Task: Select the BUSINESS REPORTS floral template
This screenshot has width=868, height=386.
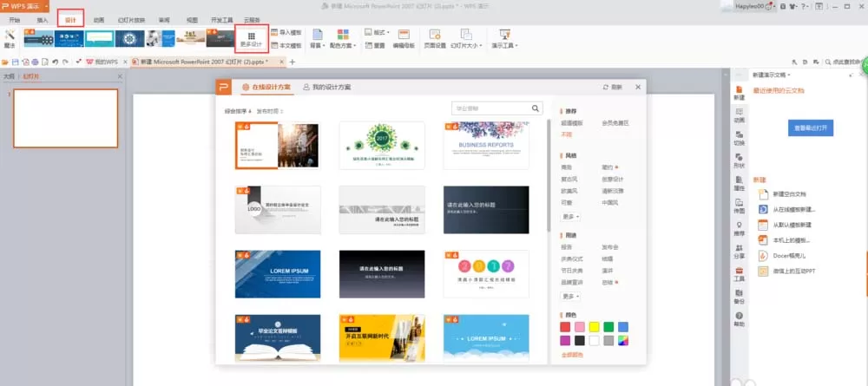Action: (x=486, y=146)
